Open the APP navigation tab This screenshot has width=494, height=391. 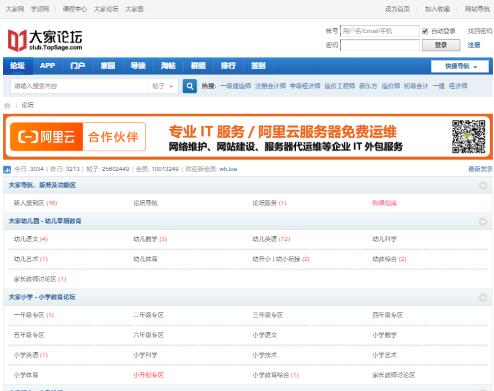click(47, 66)
